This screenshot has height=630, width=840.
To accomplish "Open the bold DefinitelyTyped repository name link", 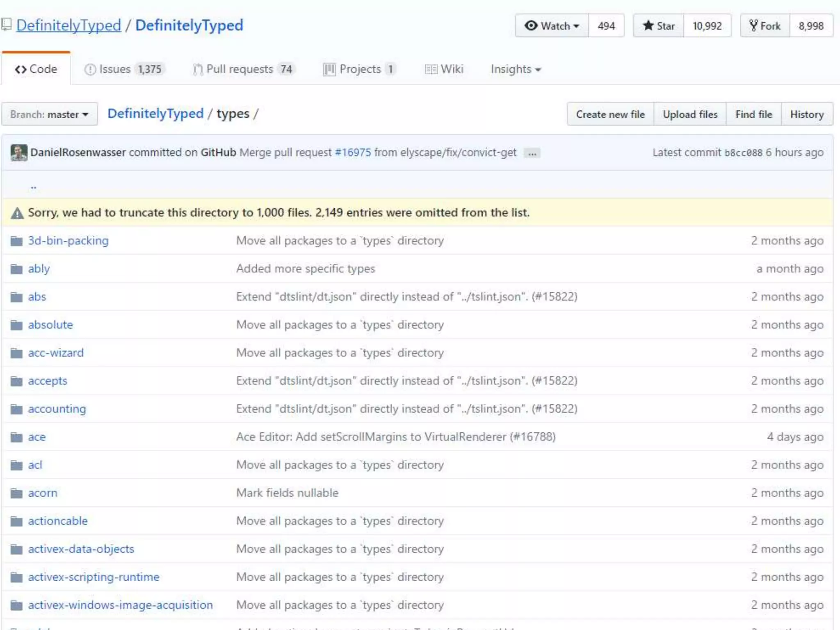I will [x=189, y=25].
